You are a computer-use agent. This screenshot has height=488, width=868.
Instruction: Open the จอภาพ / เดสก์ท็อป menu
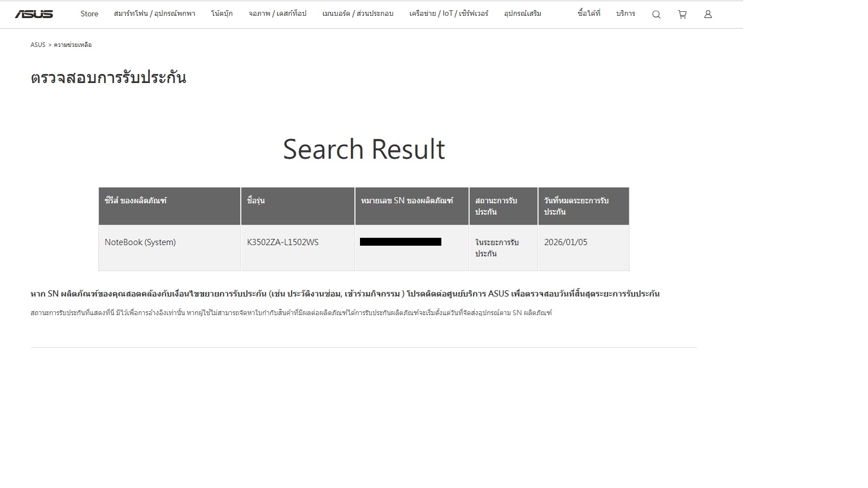pyautogui.click(x=277, y=14)
